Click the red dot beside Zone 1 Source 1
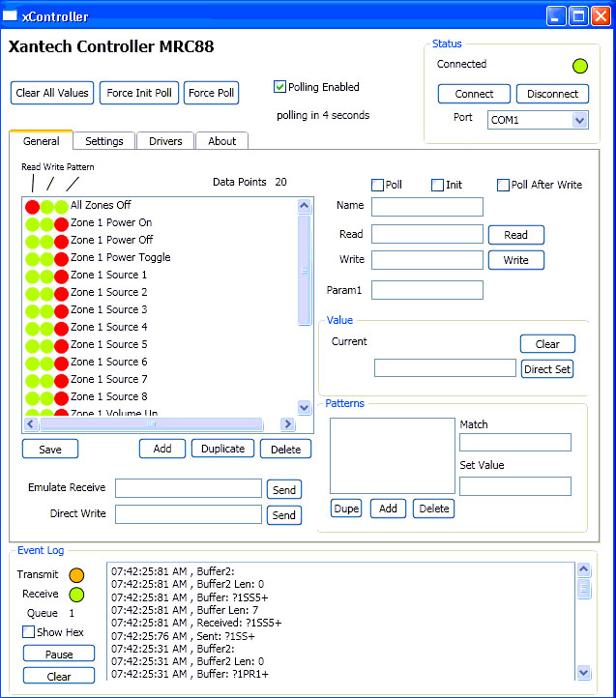Image resolution: width=616 pixels, height=698 pixels. tap(62, 276)
